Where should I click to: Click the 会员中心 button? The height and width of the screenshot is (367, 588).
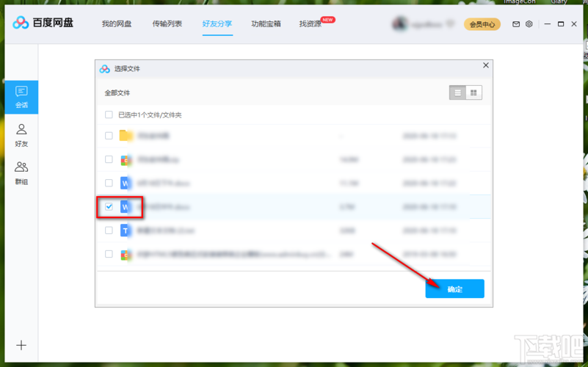482,24
